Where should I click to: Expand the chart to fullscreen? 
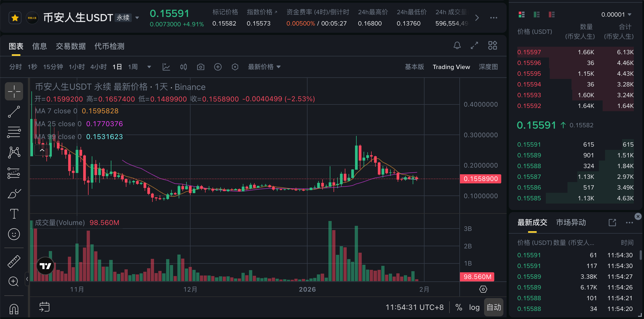[474, 46]
